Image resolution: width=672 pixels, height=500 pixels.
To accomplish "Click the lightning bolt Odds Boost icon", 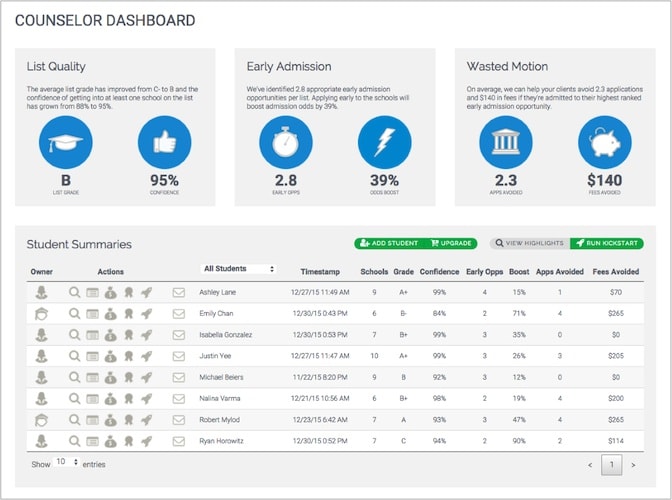I will pos(384,142).
